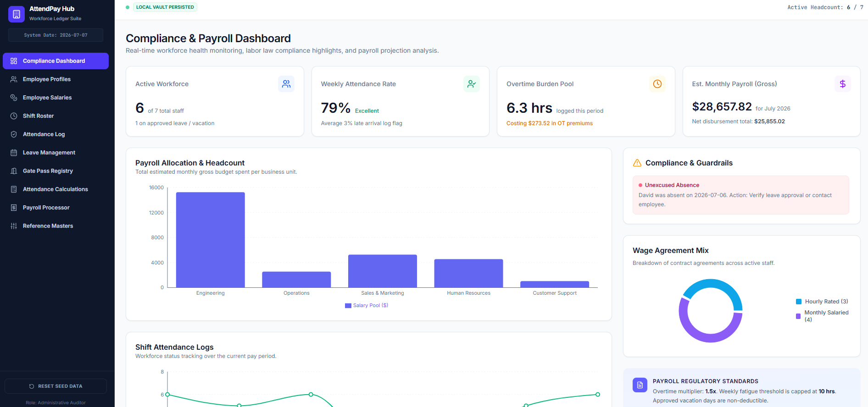Viewport: 868px width, 407px height.
Task: Click the Compliance & Guardrails warning triangle icon
Action: (x=637, y=163)
